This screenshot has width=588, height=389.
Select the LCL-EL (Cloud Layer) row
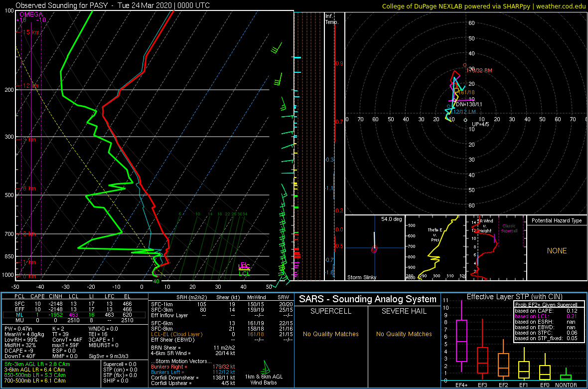[221, 334]
